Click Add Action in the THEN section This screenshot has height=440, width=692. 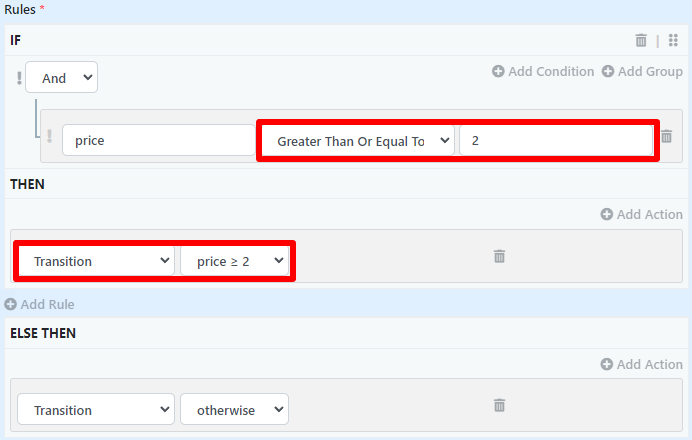[x=642, y=214]
